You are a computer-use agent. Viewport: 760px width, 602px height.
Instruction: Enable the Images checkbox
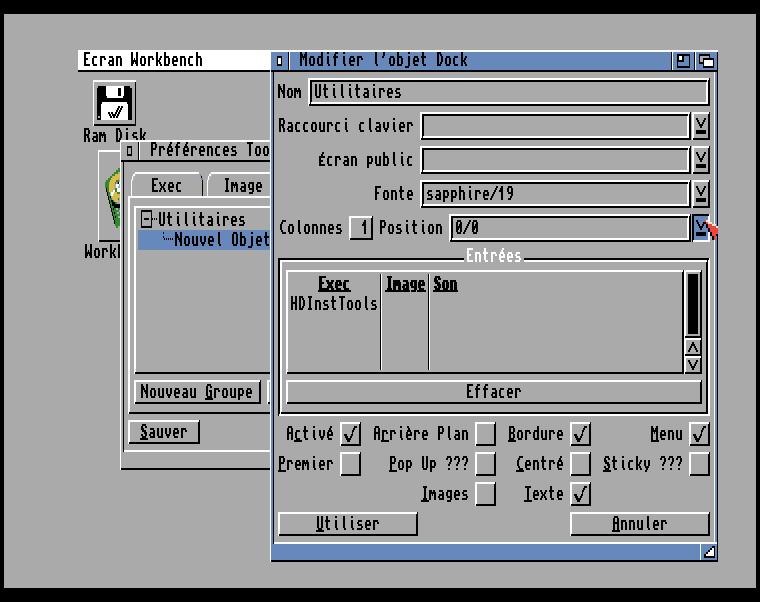pos(485,494)
